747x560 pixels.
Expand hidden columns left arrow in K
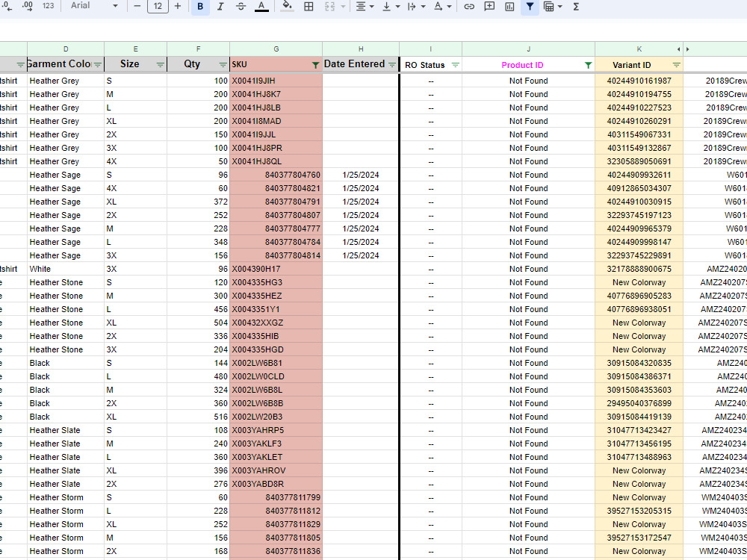(x=678, y=49)
